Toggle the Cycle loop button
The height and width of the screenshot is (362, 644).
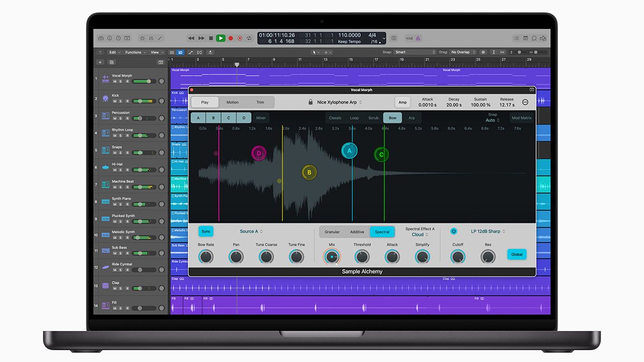tap(250, 38)
